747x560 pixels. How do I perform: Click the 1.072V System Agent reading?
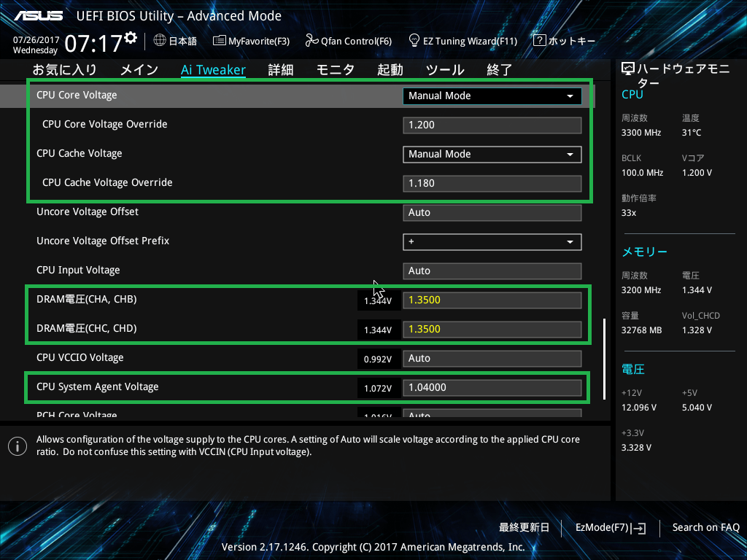(x=378, y=389)
